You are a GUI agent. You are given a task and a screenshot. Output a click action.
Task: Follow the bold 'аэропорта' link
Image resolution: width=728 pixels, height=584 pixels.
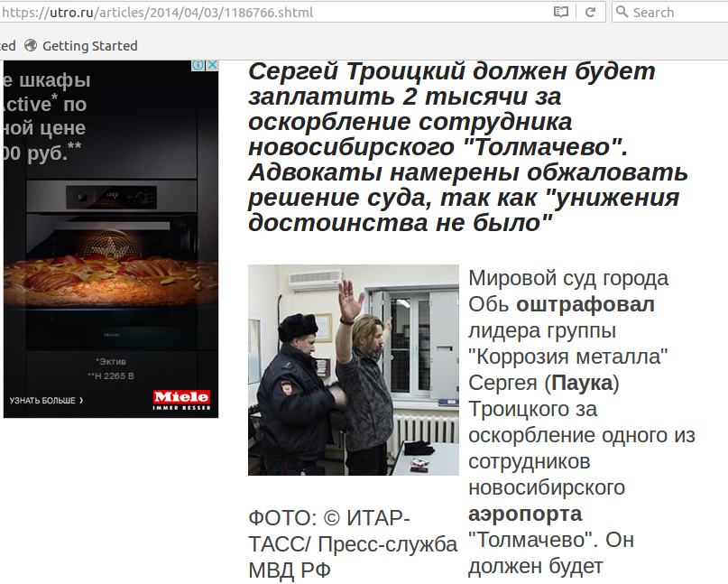click(x=525, y=514)
